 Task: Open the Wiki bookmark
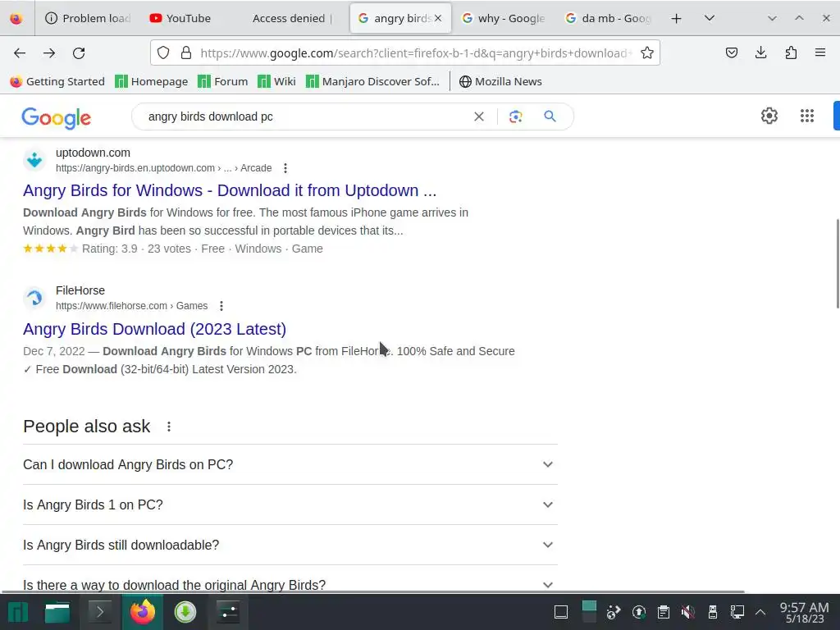point(277,81)
